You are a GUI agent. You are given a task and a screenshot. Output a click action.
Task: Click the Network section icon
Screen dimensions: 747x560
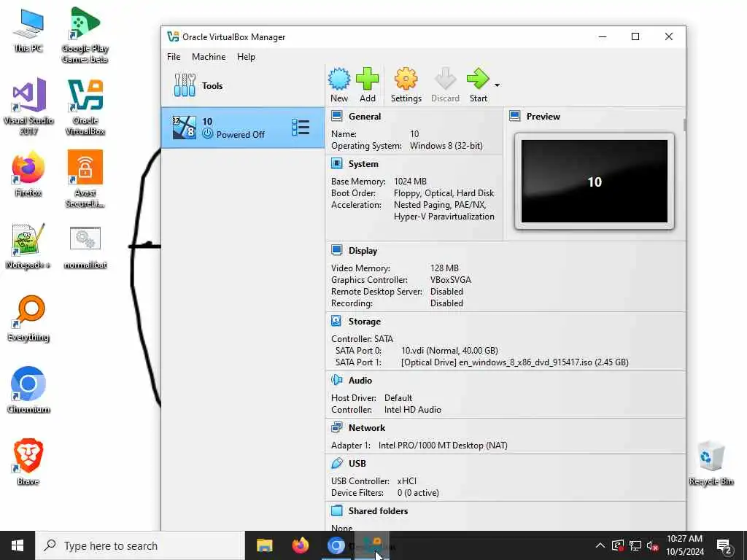(337, 427)
